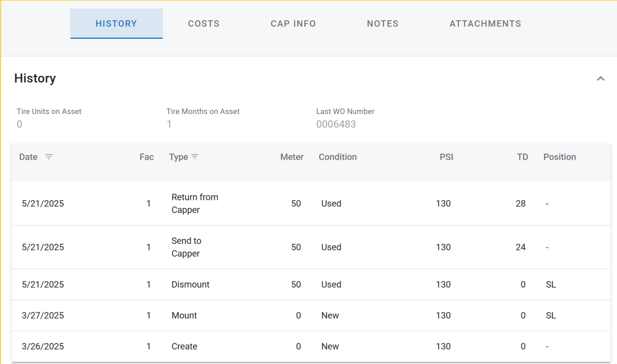617x364 pixels.
Task: Click the Type column header
Action: (x=178, y=157)
